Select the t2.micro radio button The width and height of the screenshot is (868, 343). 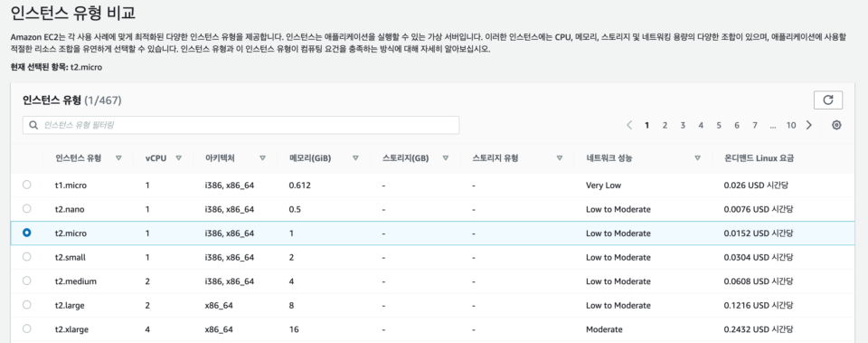26,233
